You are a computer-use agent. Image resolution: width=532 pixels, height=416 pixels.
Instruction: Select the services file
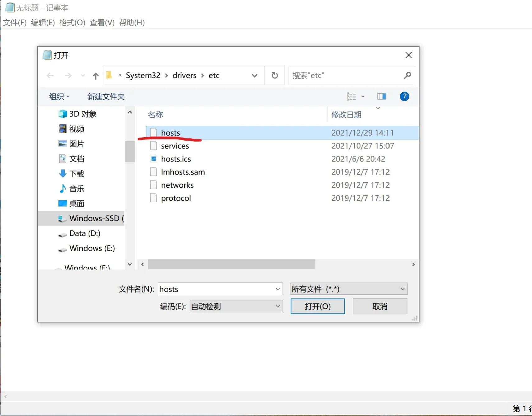(175, 146)
